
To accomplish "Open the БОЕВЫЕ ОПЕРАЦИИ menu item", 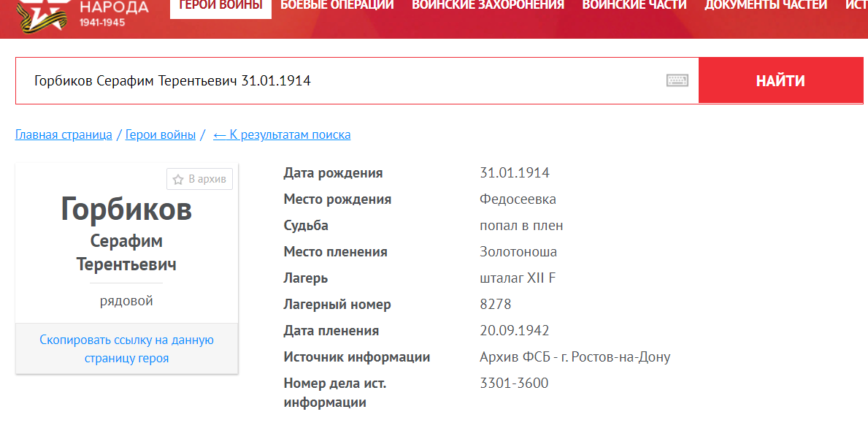I will click(x=337, y=6).
